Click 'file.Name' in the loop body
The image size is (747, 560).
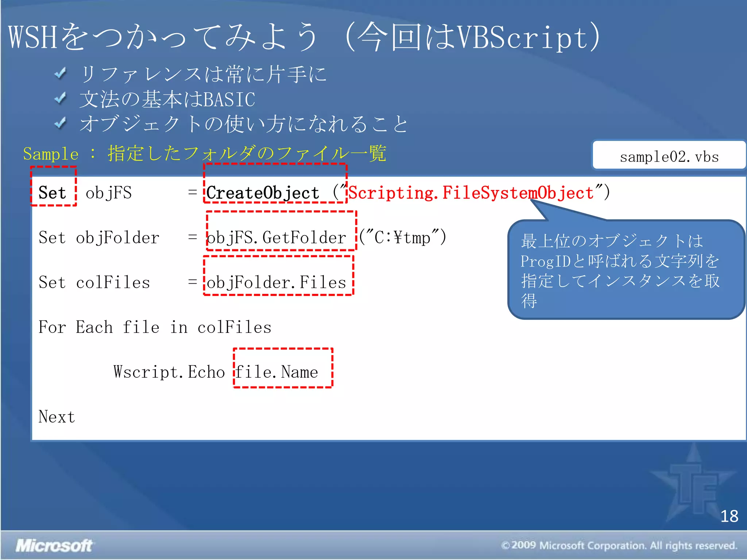point(276,372)
